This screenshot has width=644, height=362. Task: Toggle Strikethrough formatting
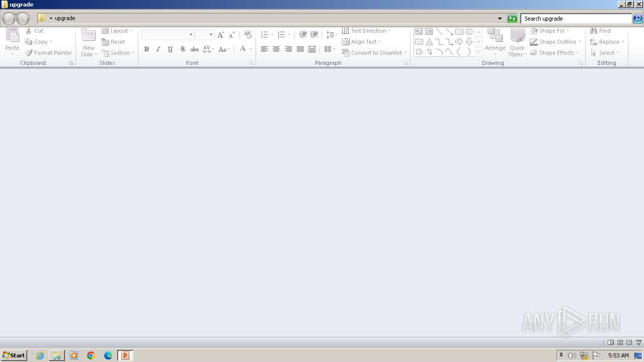click(x=194, y=49)
